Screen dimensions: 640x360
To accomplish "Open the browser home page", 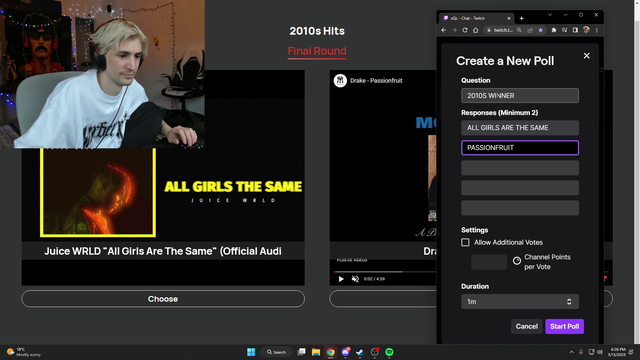I will click(476, 30).
